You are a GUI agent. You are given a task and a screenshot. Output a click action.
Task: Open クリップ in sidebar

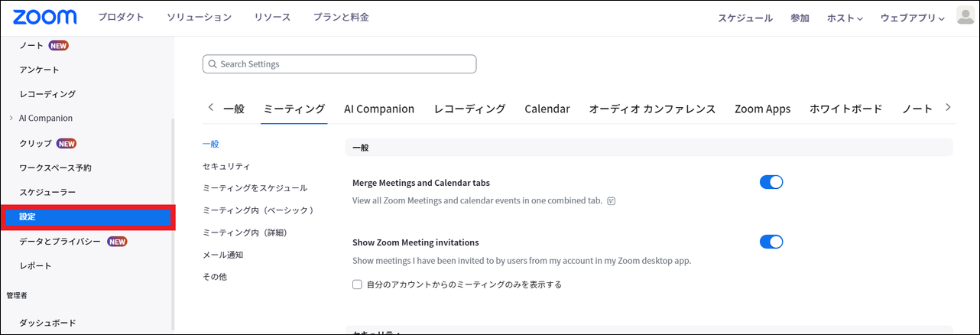35,143
